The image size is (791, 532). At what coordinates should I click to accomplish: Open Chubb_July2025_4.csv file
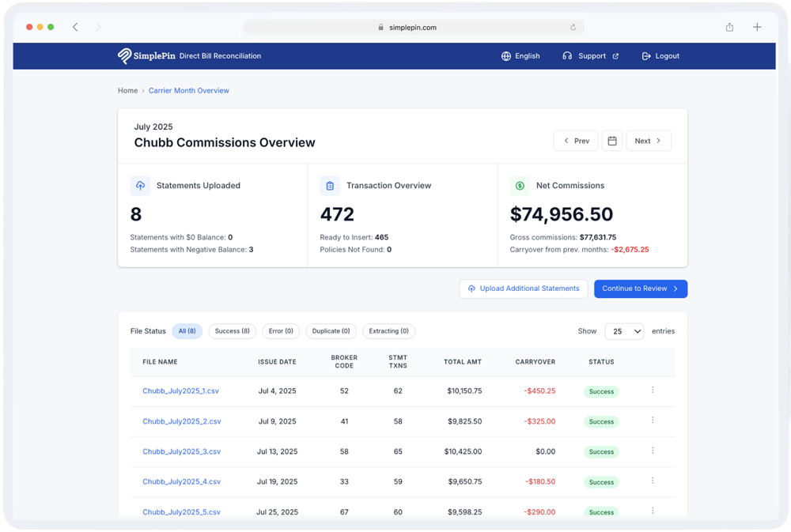(182, 481)
